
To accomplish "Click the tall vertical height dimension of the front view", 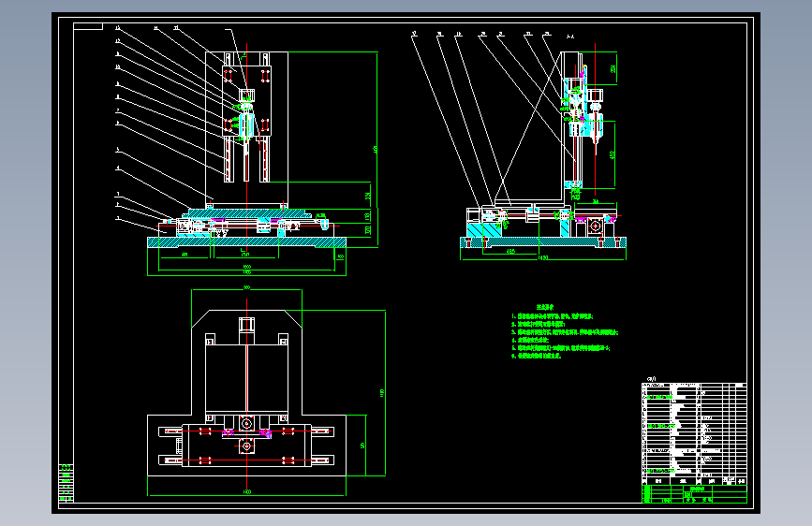I will coord(376,150).
